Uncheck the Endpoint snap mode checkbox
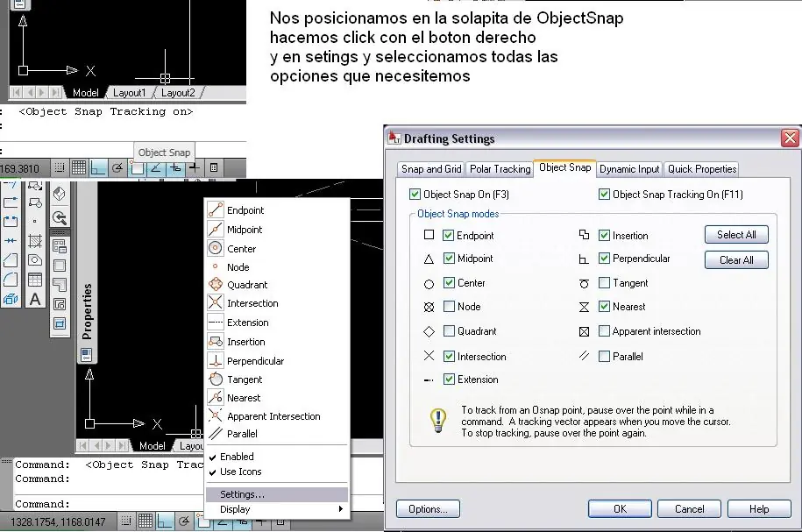Image resolution: width=802 pixels, height=532 pixels. pyautogui.click(x=449, y=235)
